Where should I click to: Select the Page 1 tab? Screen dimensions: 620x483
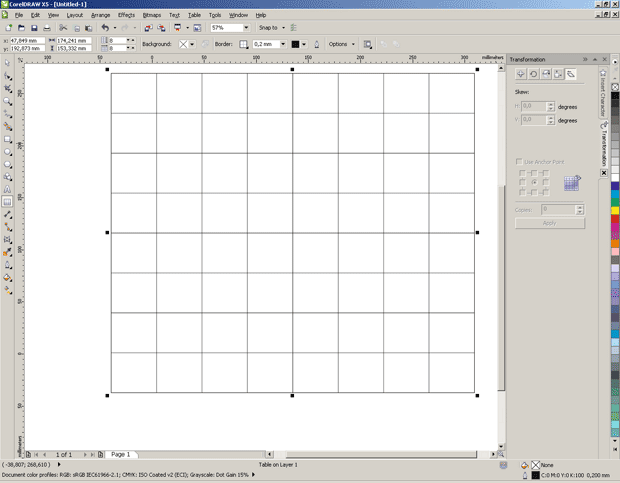(x=121, y=455)
